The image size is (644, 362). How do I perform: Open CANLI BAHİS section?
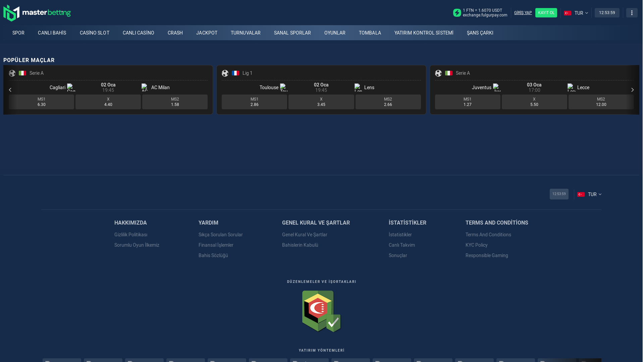[52, 33]
